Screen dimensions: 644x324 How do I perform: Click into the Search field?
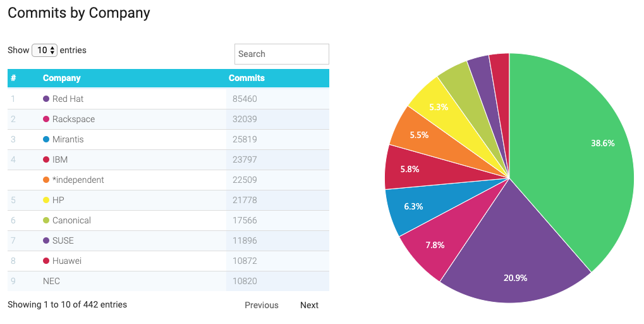[x=282, y=54]
